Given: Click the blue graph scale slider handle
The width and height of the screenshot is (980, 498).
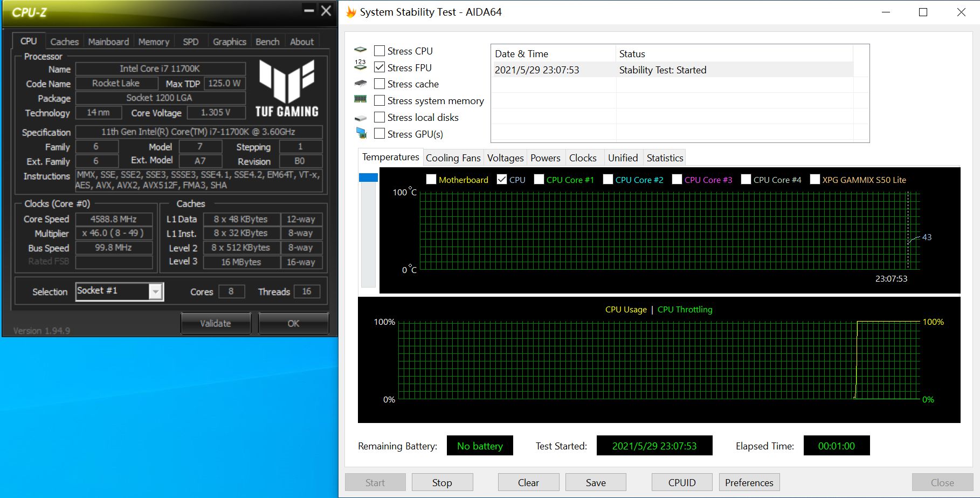Looking at the screenshot, I should (368, 178).
